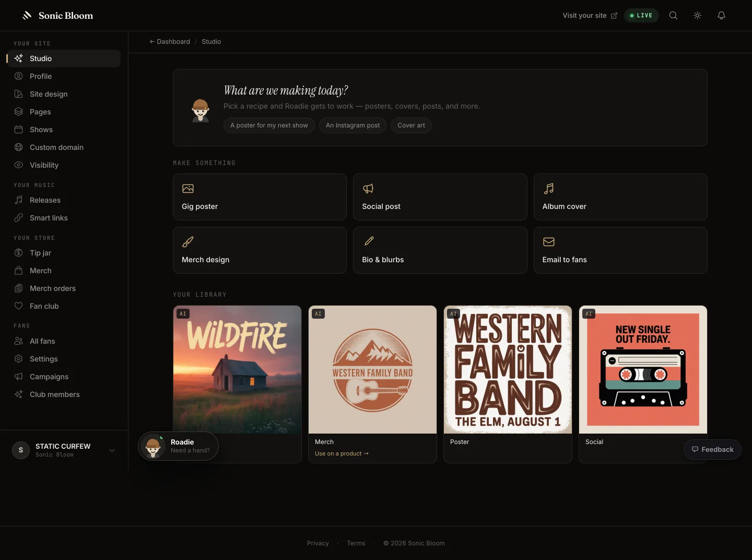
Task: Click the Custom domain globe icon
Action: click(x=19, y=147)
